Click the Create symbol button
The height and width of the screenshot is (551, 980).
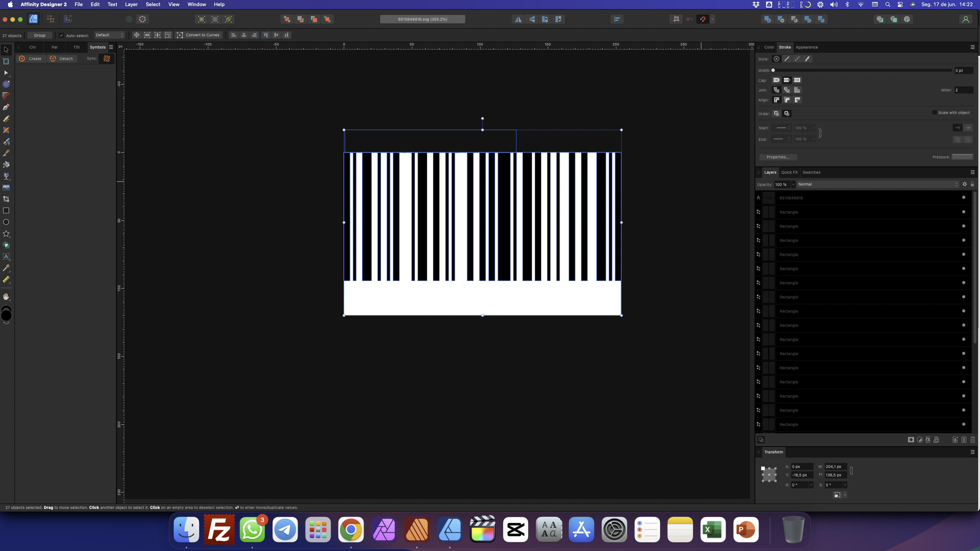(30, 59)
